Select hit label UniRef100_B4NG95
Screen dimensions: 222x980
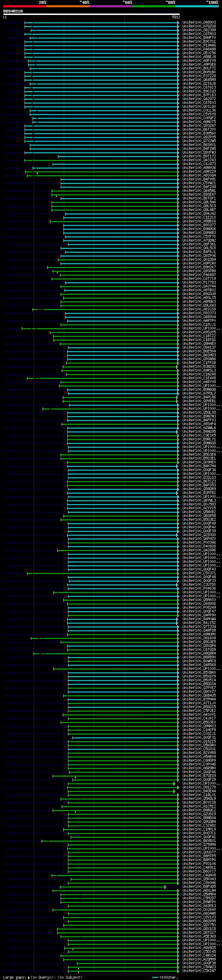pyautogui.click(x=199, y=432)
